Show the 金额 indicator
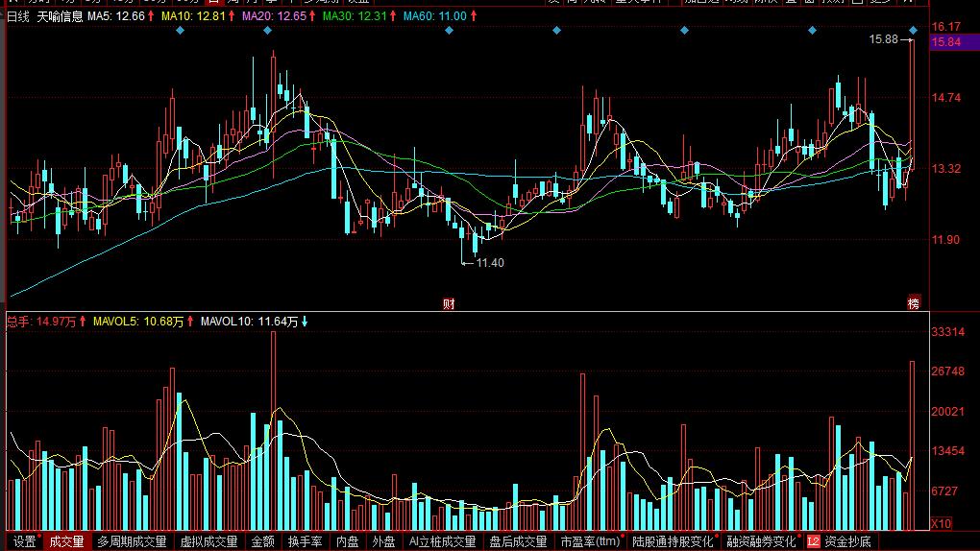The image size is (980, 551). (x=262, y=541)
